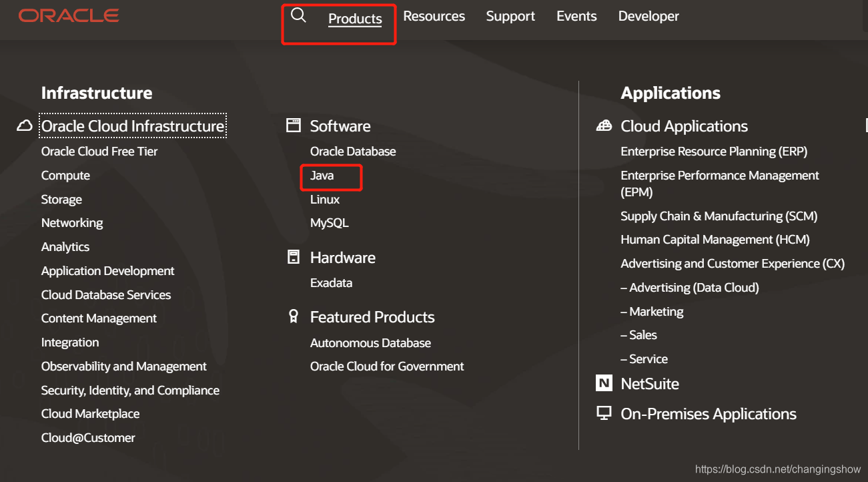Go to Oracle Database
This screenshot has width=868, height=482.
(353, 152)
